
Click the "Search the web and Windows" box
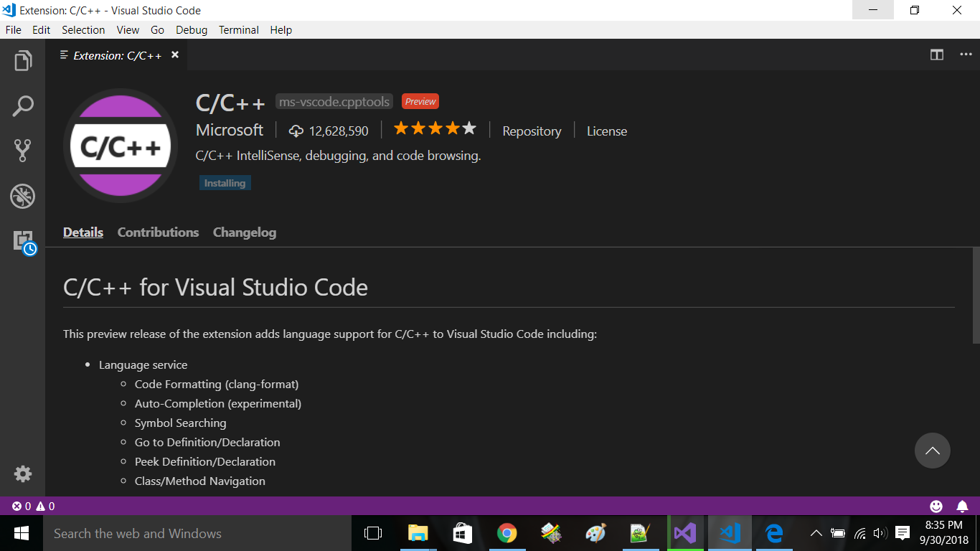[197, 533]
